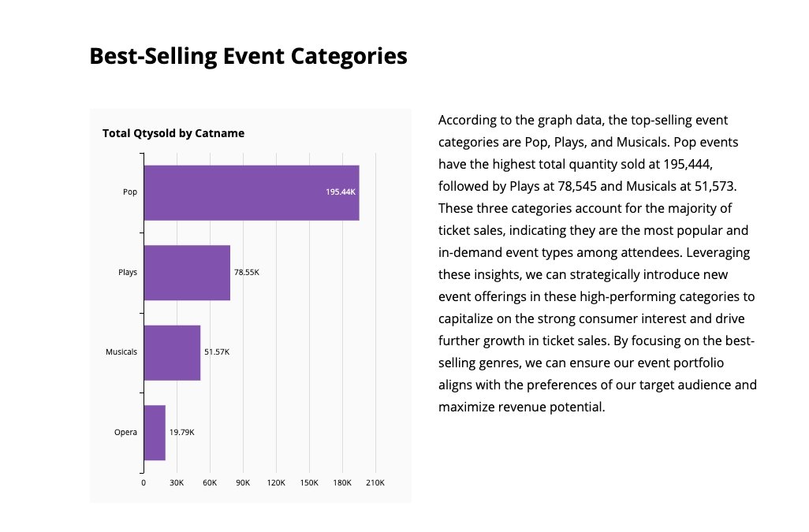Screen dimensions: 809x532
Task: Click the 0 x-axis tick label
Action: [x=144, y=483]
